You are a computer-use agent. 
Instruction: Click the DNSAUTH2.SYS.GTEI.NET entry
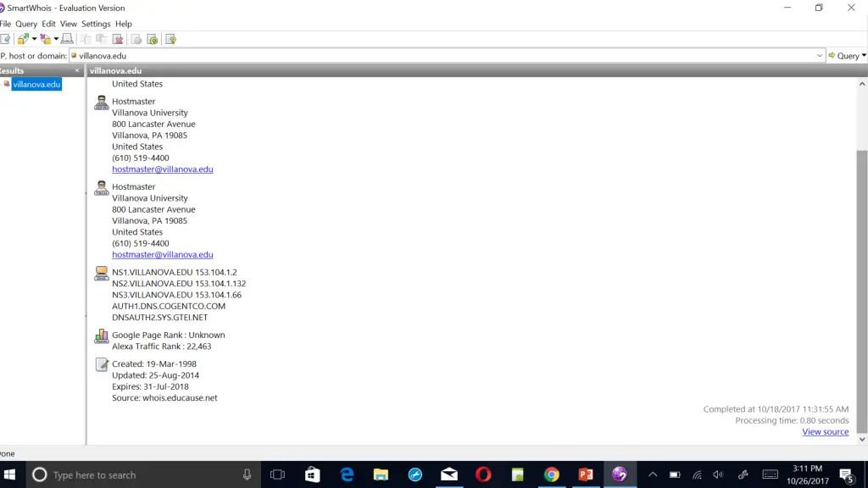(x=160, y=318)
